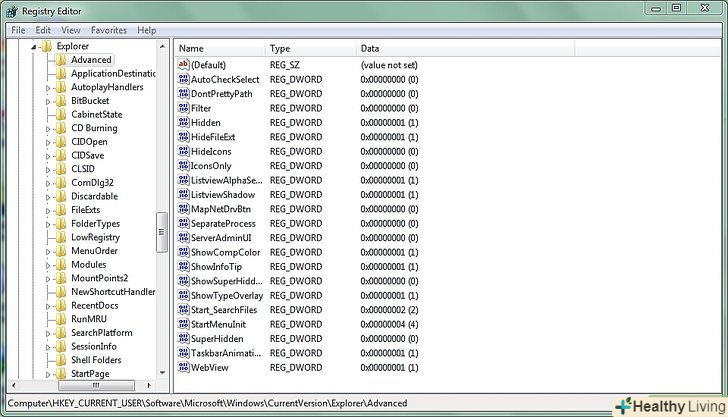Select the ListviewAlphaSe... value name

227,180
